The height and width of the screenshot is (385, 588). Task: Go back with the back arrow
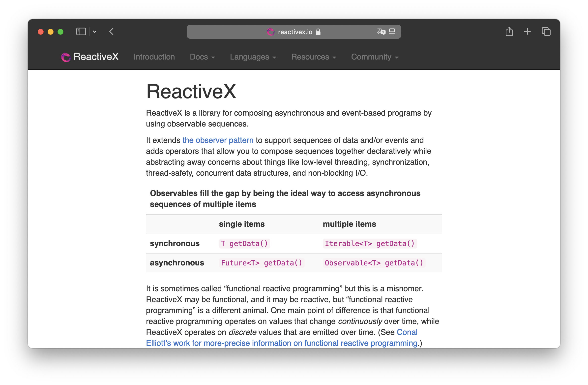click(112, 32)
